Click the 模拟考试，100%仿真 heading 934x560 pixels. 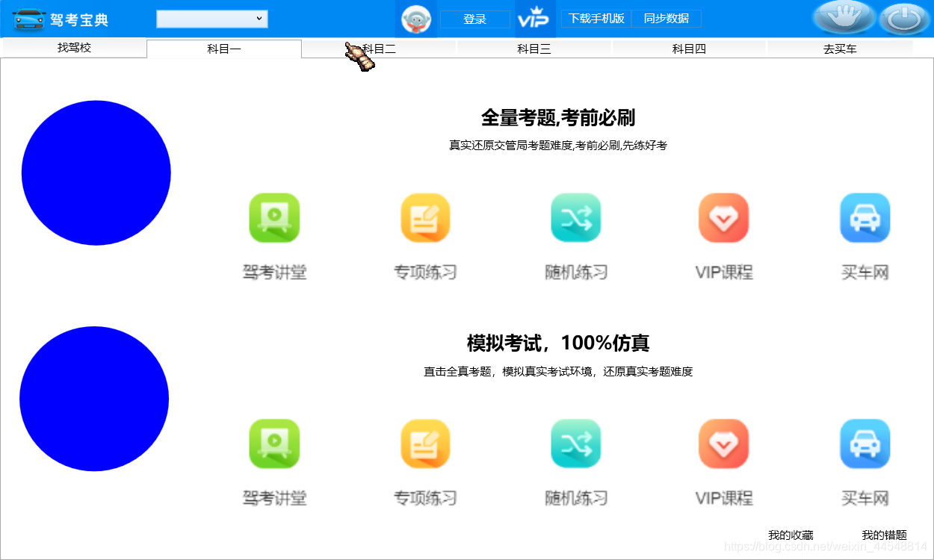tap(558, 343)
